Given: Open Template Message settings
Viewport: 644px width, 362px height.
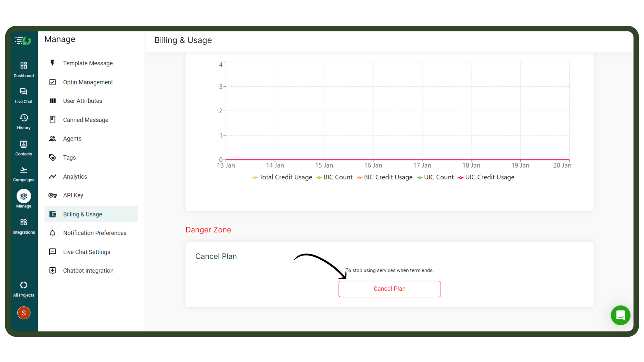Looking at the screenshot, I should coord(88,63).
